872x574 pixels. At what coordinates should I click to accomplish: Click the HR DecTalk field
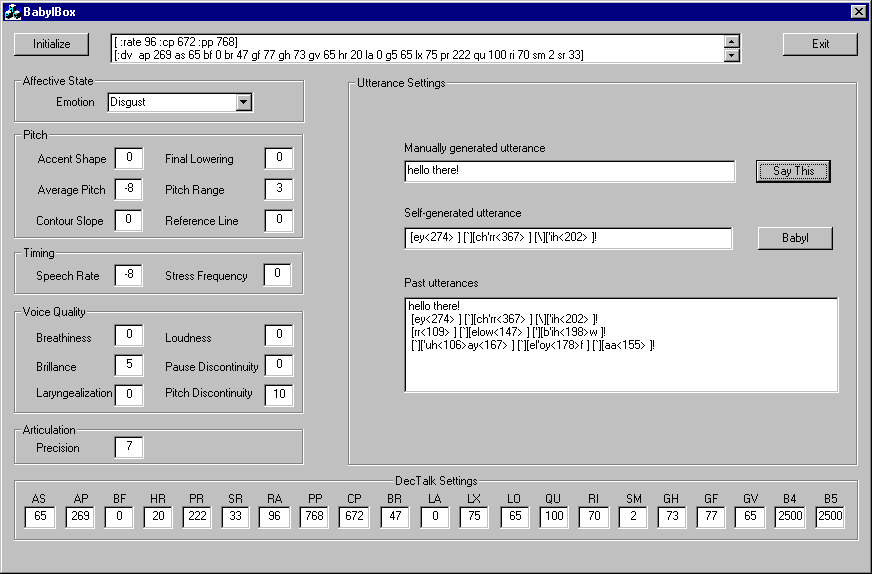[x=158, y=517]
